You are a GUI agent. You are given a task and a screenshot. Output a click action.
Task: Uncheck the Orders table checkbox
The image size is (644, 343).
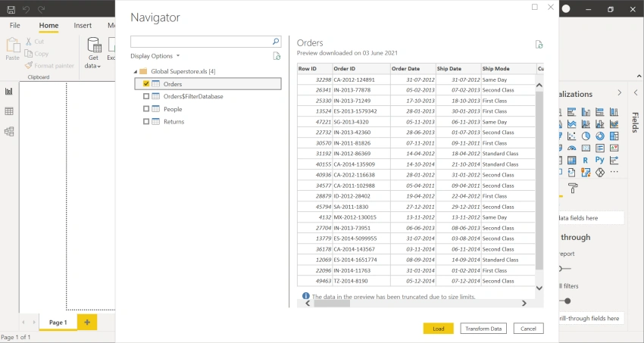pyautogui.click(x=146, y=84)
